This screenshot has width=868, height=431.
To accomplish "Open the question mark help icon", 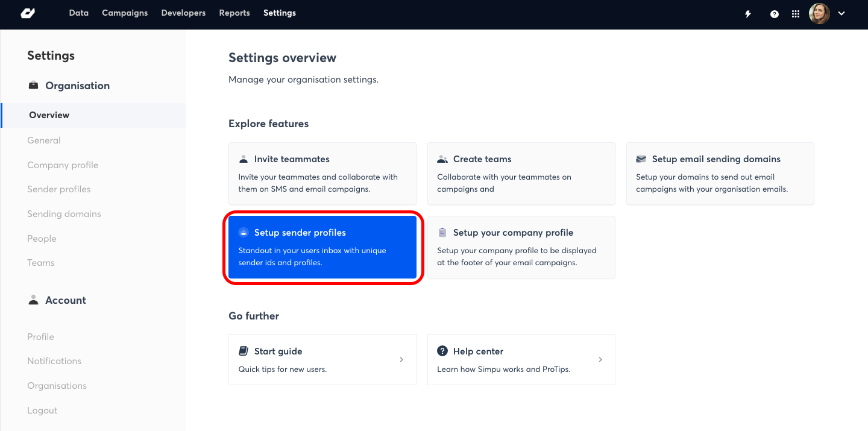I will pyautogui.click(x=775, y=14).
